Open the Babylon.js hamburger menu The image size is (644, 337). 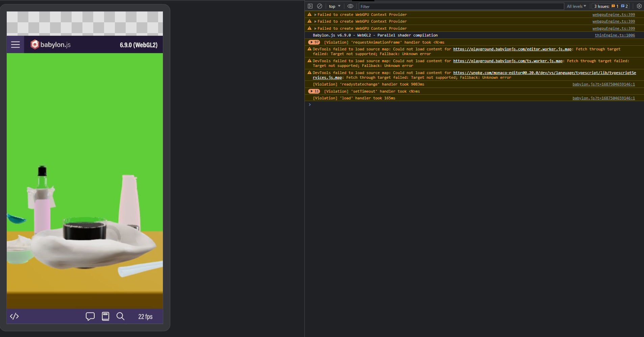[x=16, y=45]
